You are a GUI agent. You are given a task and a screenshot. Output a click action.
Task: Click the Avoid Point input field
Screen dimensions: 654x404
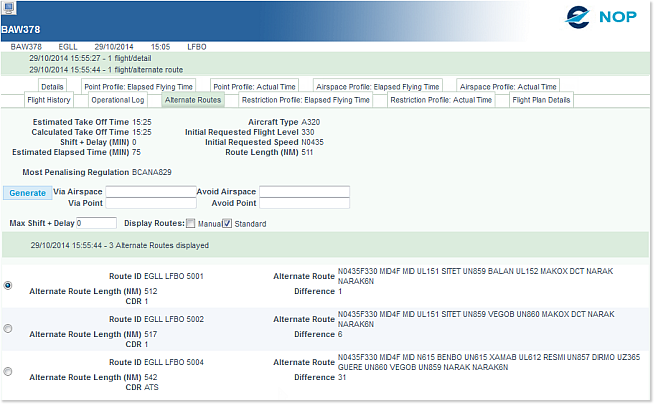(x=304, y=203)
